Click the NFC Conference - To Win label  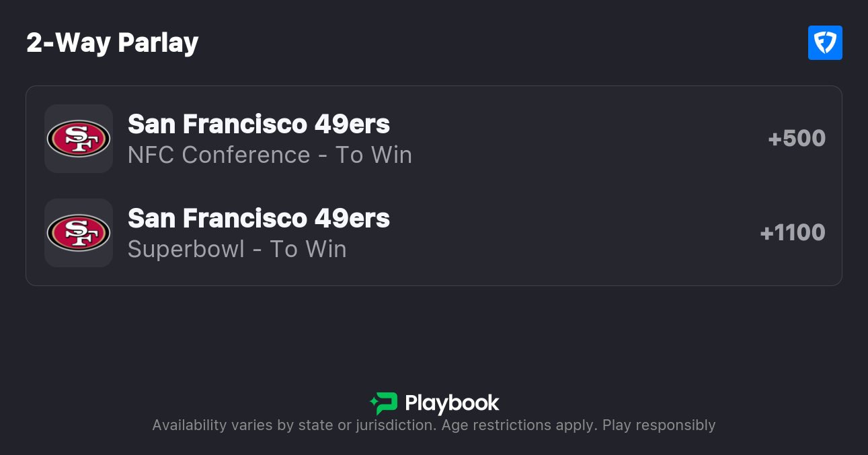coord(270,155)
